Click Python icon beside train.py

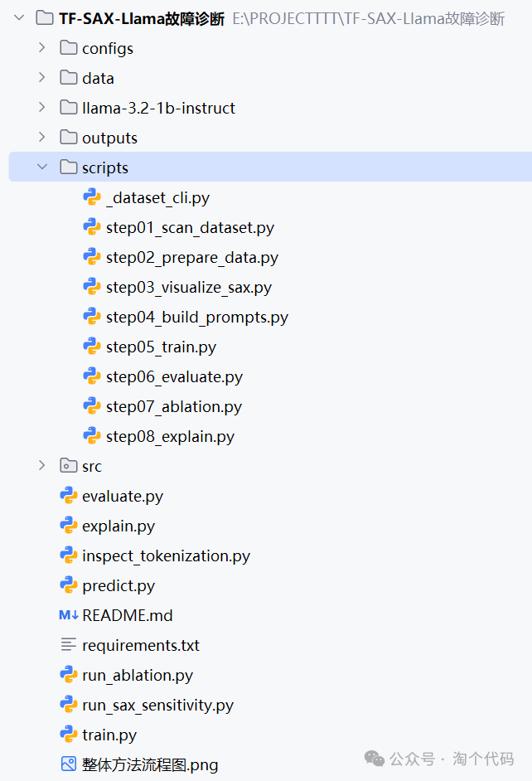click(69, 735)
